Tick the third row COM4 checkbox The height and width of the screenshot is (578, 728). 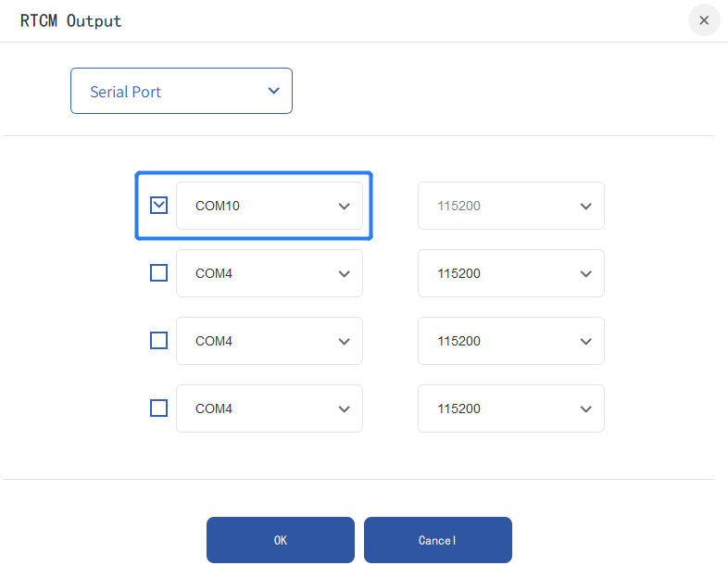tap(159, 341)
